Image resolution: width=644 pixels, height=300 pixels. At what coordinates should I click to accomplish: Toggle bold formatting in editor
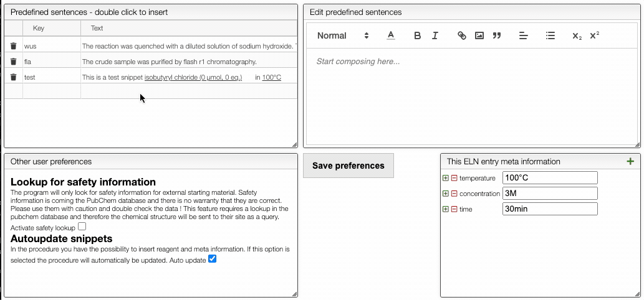pyautogui.click(x=417, y=35)
